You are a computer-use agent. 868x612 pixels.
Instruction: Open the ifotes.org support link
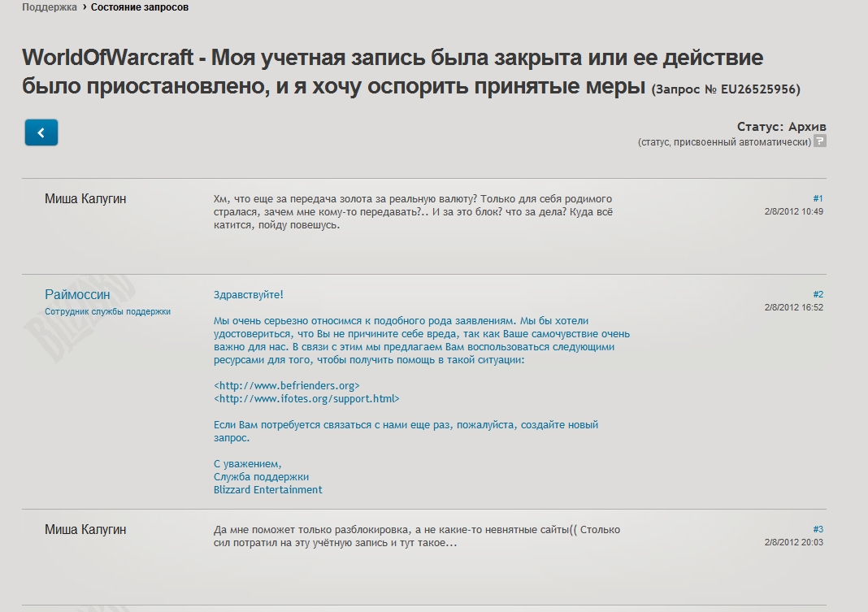[x=306, y=399]
